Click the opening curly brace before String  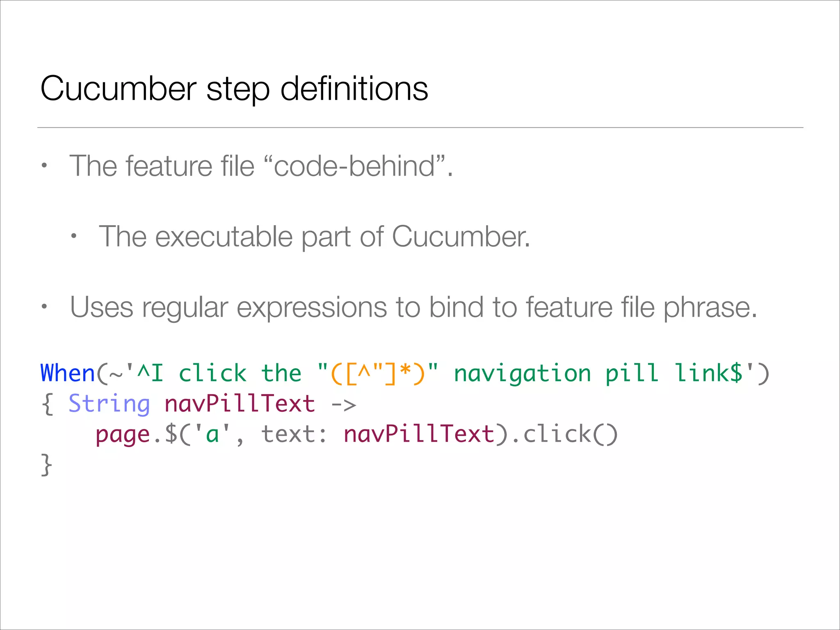(47, 404)
